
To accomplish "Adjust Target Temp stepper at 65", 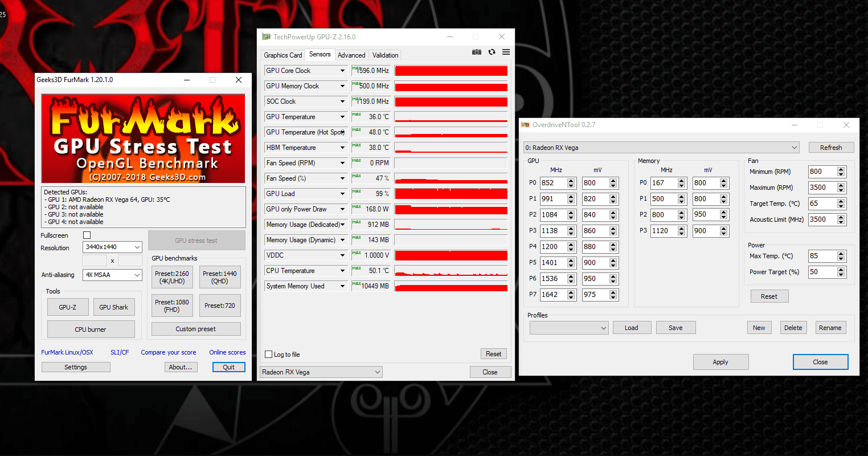I will (x=841, y=203).
